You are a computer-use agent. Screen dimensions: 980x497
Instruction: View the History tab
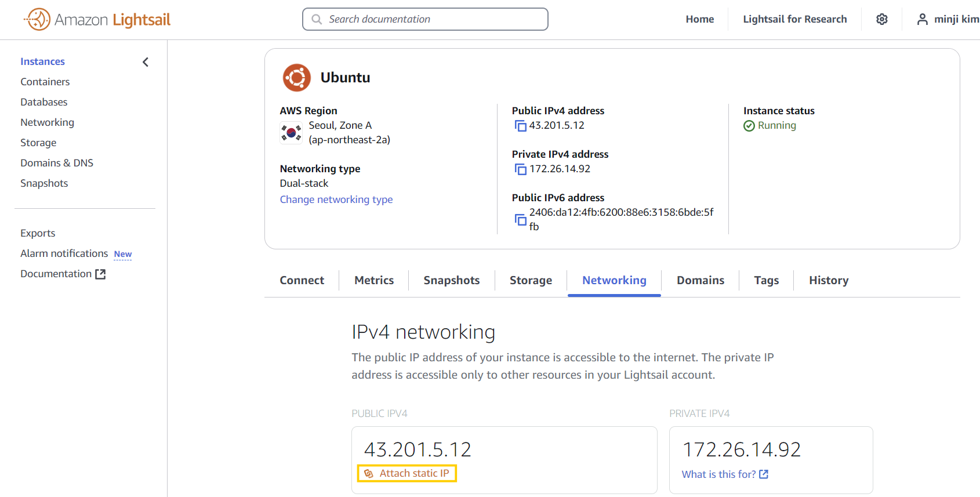(829, 280)
